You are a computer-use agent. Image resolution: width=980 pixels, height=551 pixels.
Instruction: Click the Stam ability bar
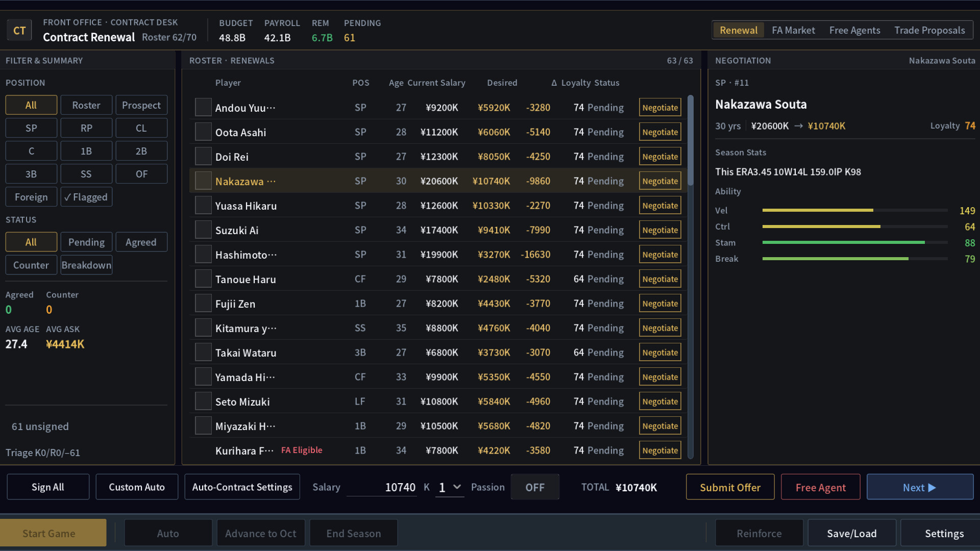(x=855, y=243)
